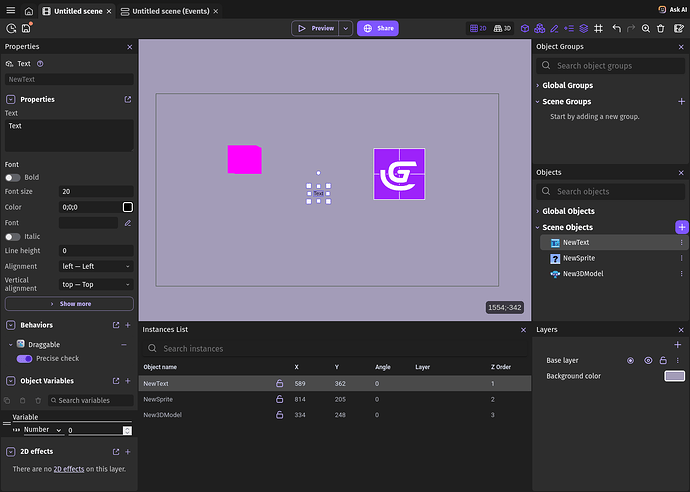Viewport: 690px width, 492px height.
Task: Toggle the Bold switch for the font
Action: click(x=13, y=177)
